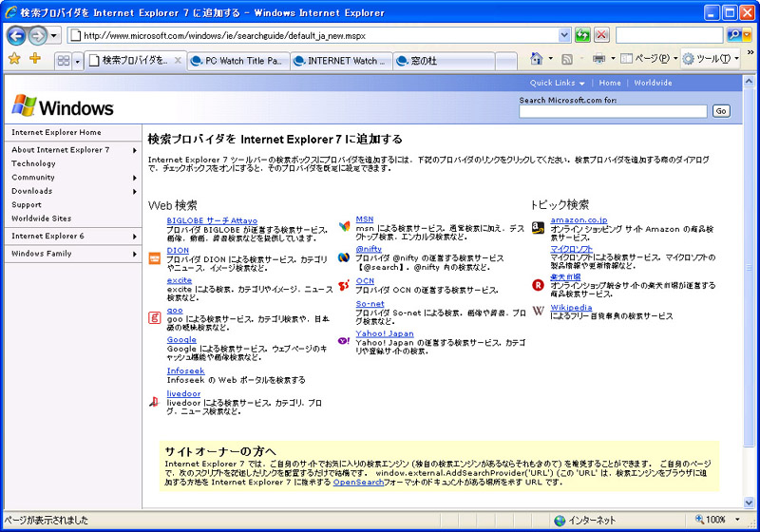760x532 pixels.
Task: Click the BIGLOBE サーチ Attayo link
Action: pyautogui.click(x=212, y=220)
